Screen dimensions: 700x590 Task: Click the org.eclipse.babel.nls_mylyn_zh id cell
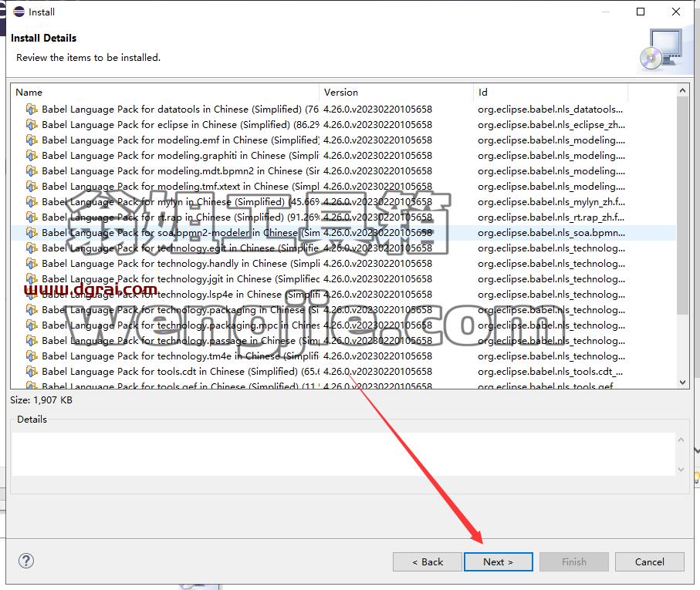551,202
